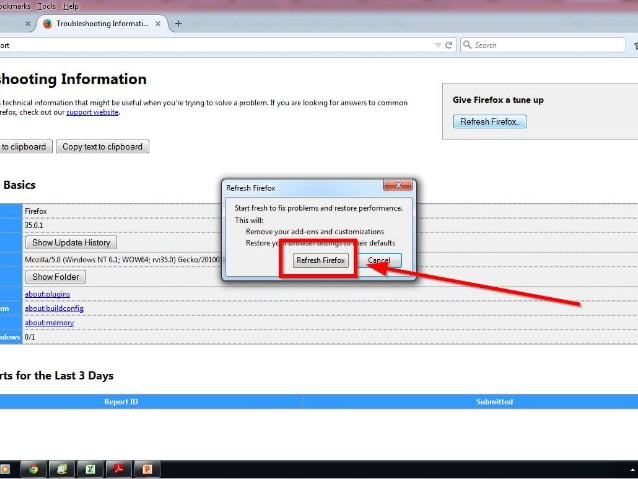The image size is (638, 479).
Task: Click Refresh Firefox button in the dialog
Action: pyautogui.click(x=321, y=260)
